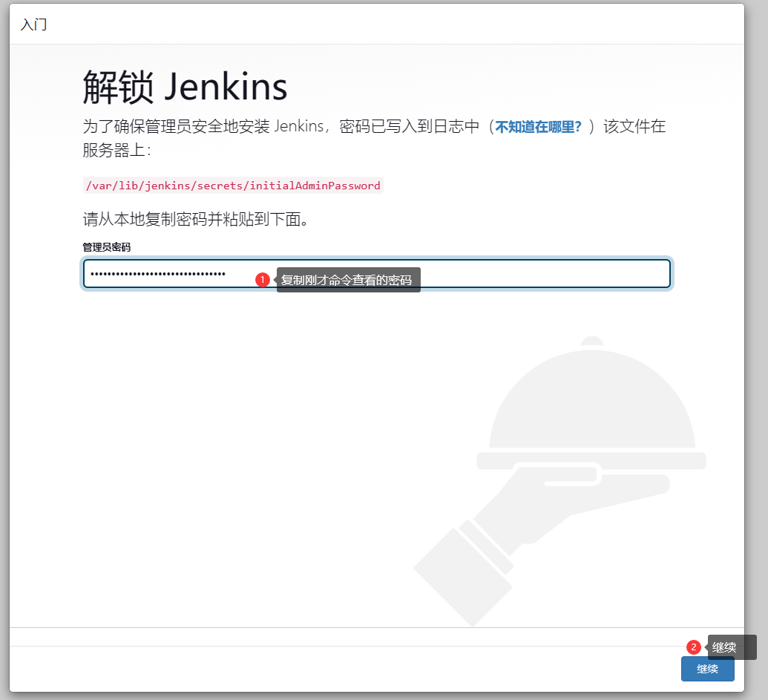Select the /var/lib/jenkins/secrets/initialAdminPassword path text
Viewport: 768px width, 700px height.
point(233,186)
